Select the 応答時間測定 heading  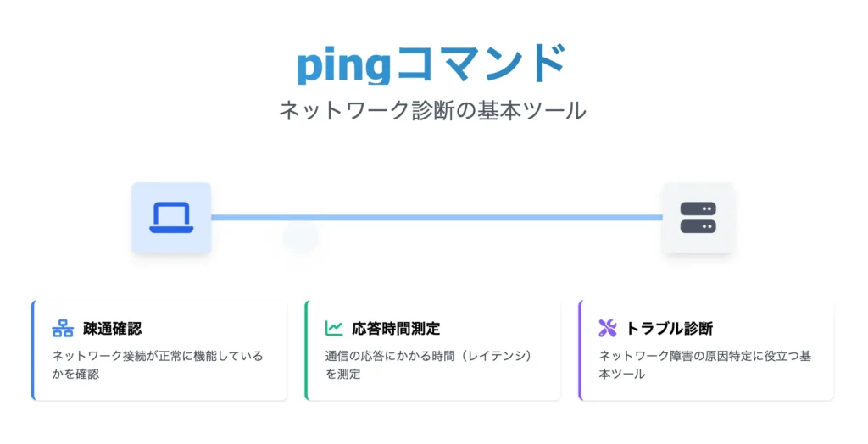tap(396, 328)
